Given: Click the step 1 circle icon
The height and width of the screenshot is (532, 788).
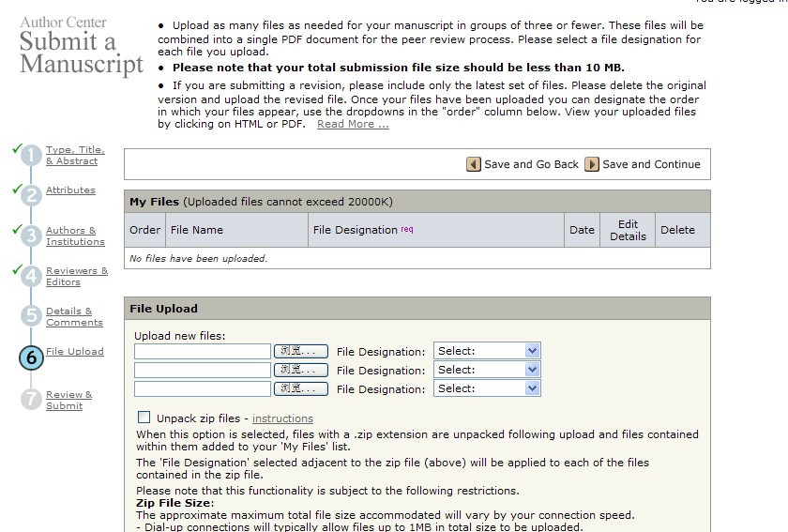Looking at the screenshot, I should 31,156.
